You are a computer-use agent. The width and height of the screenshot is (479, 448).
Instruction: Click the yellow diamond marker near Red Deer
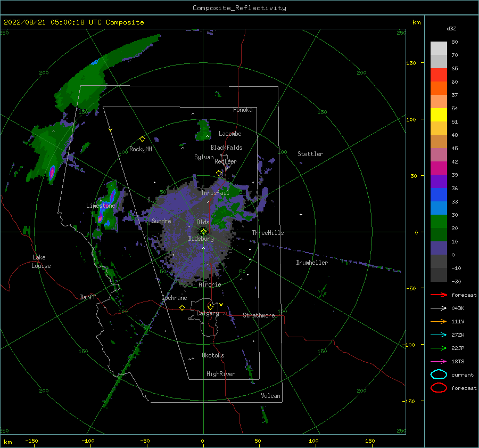click(219, 173)
